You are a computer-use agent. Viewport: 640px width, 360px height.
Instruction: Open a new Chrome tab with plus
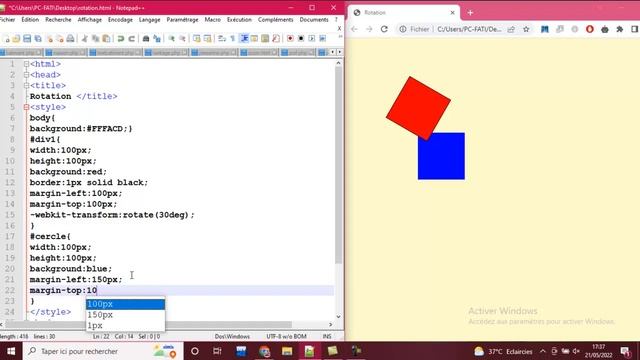(x=470, y=13)
